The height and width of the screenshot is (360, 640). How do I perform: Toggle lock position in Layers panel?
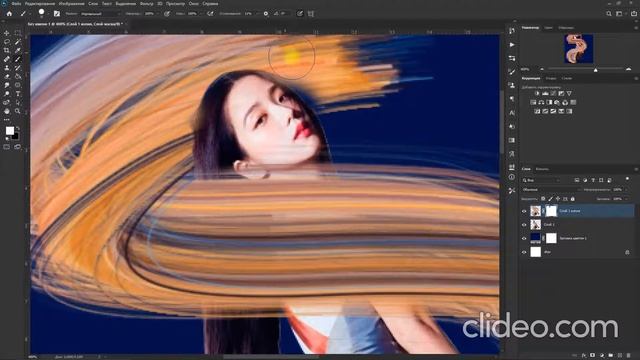coord(558,199)
